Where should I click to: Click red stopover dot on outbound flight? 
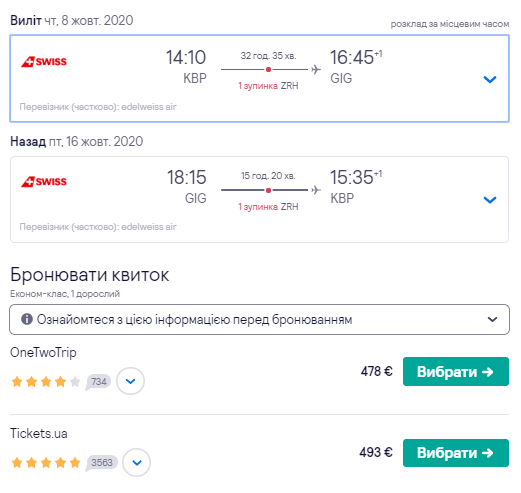[x=268, y=69]
